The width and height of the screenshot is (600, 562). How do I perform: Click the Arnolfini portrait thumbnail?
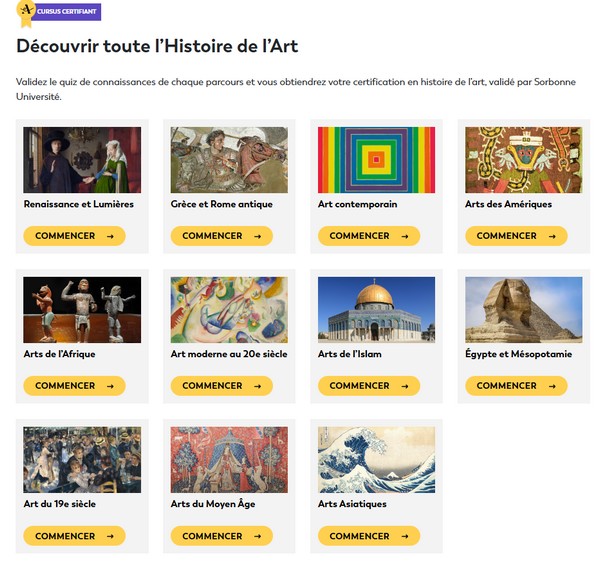82,160
